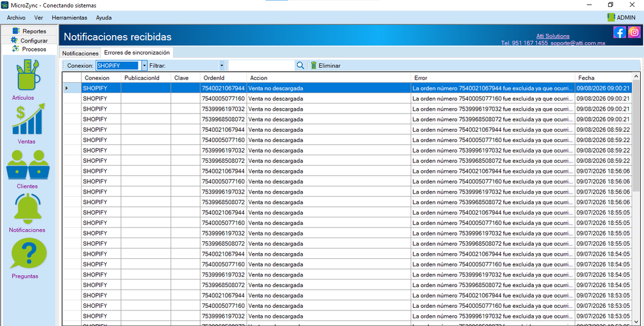
Task: Expand the Conexion SHOPIFY dropdown
Action: coord(144,65)
